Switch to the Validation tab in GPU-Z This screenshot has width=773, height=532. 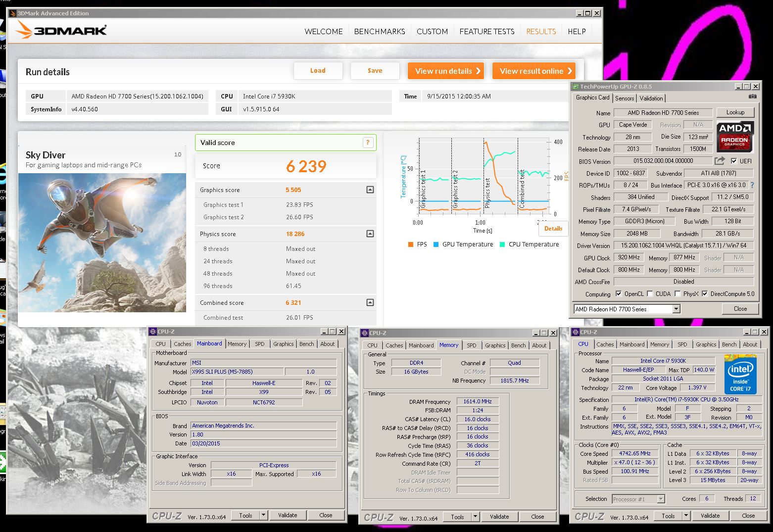coord(651,98)
